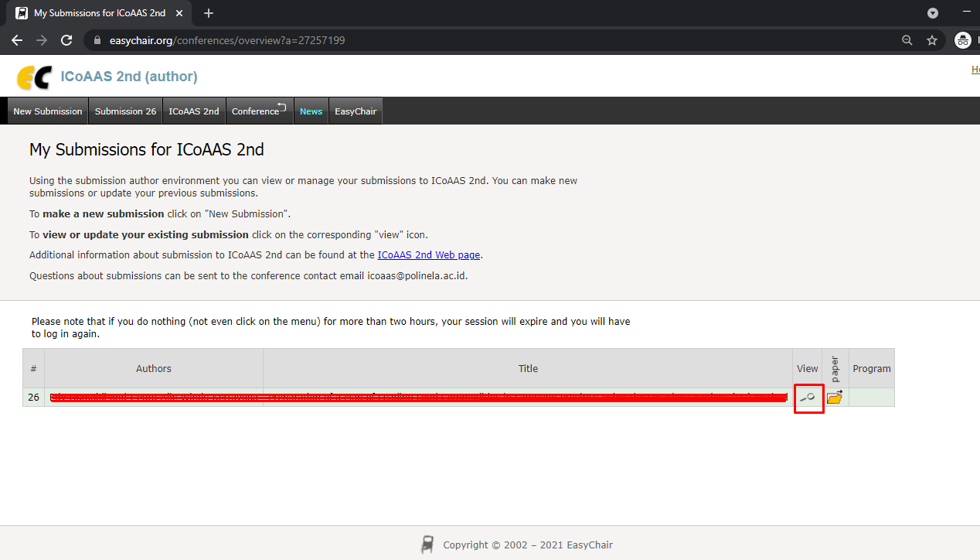The height and width of the screenshot is (560, 980).
Task: Click the footer EasyChair mascot icon
Action: click(427, 545)
